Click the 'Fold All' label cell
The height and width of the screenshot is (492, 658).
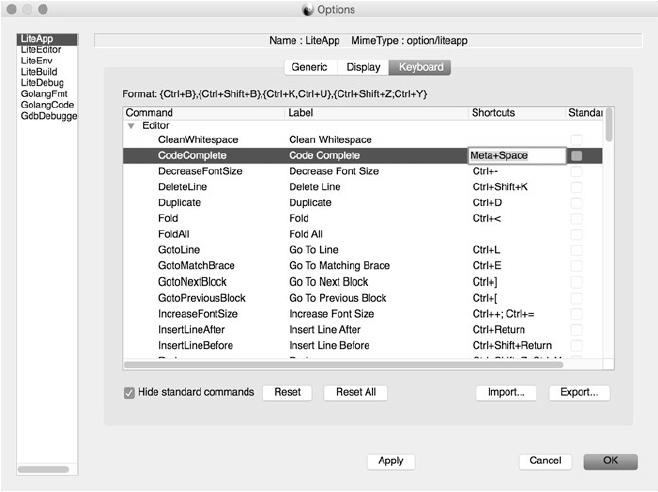[x=306, y=234]
